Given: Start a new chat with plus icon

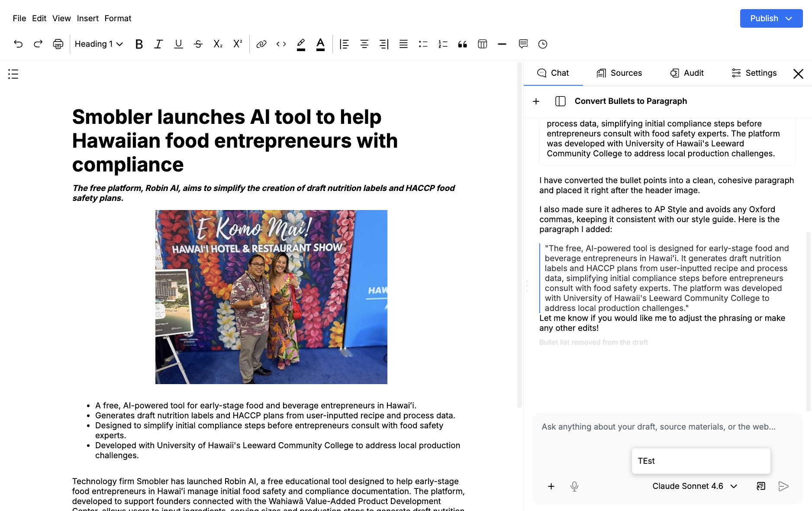Looking at the screenshot, I should (x=536, y=101).
